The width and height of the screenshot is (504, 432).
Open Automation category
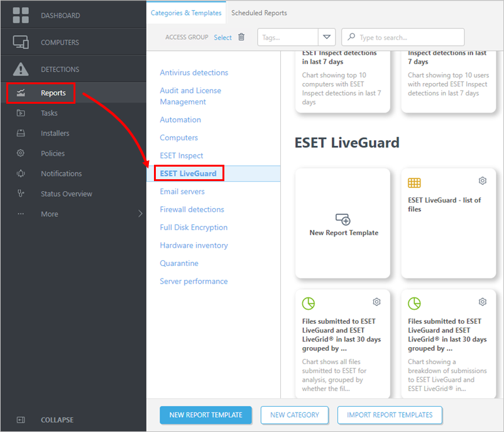pos(180,119)
